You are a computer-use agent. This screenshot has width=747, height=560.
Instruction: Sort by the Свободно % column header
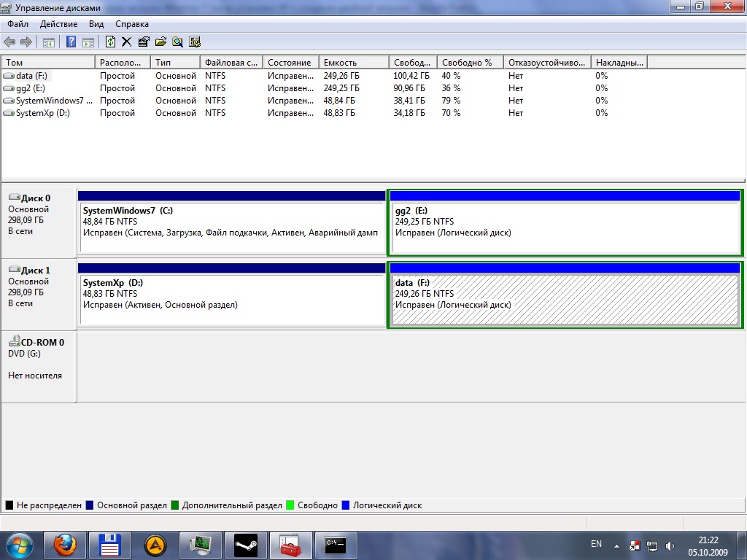[471, 63]
